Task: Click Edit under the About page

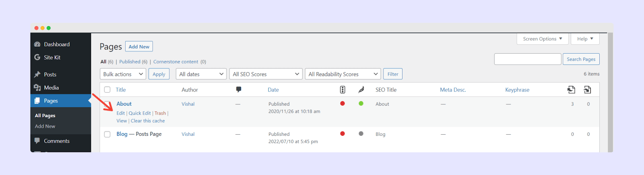Action: pyautogui.click(x=121, y=113)
